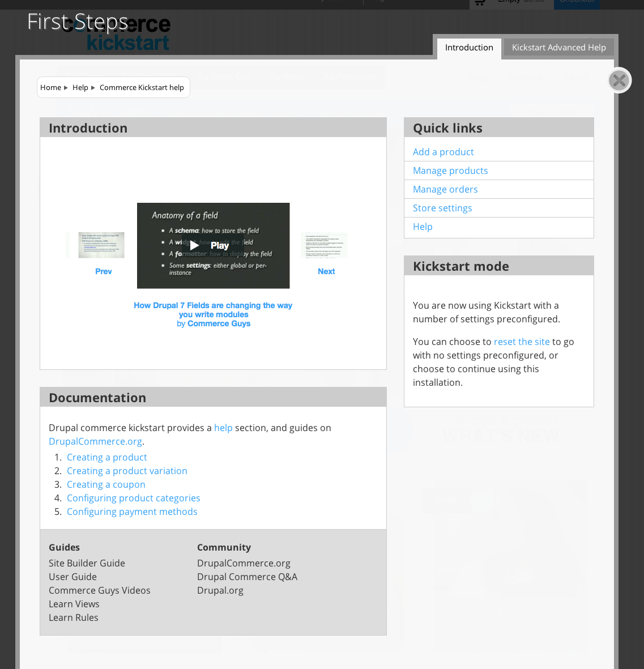This screenshot has height=669, width=644.
Task: Open Manage orders
Action: click(x=445, y=189)
